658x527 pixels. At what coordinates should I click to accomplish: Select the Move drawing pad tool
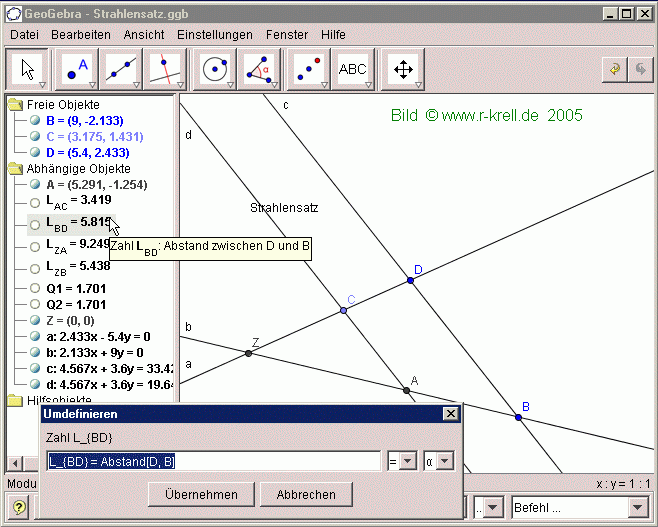pyautogui.click(x=404, y=68)
